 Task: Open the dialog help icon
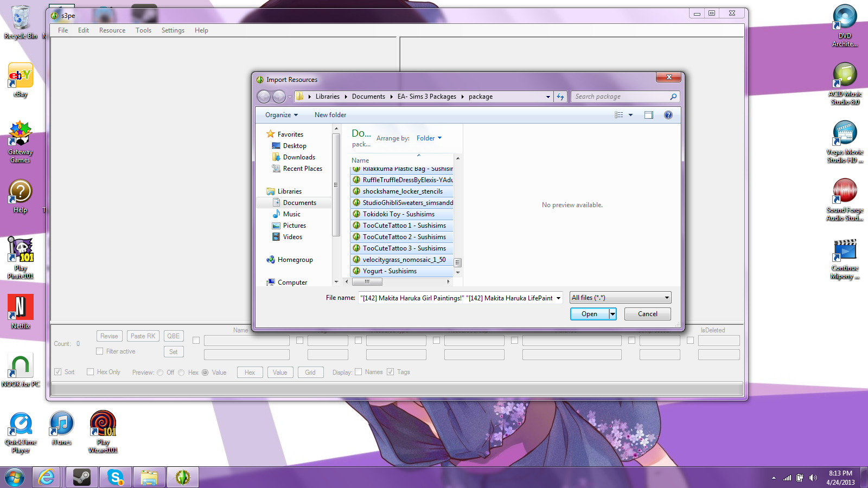(668, 115)
